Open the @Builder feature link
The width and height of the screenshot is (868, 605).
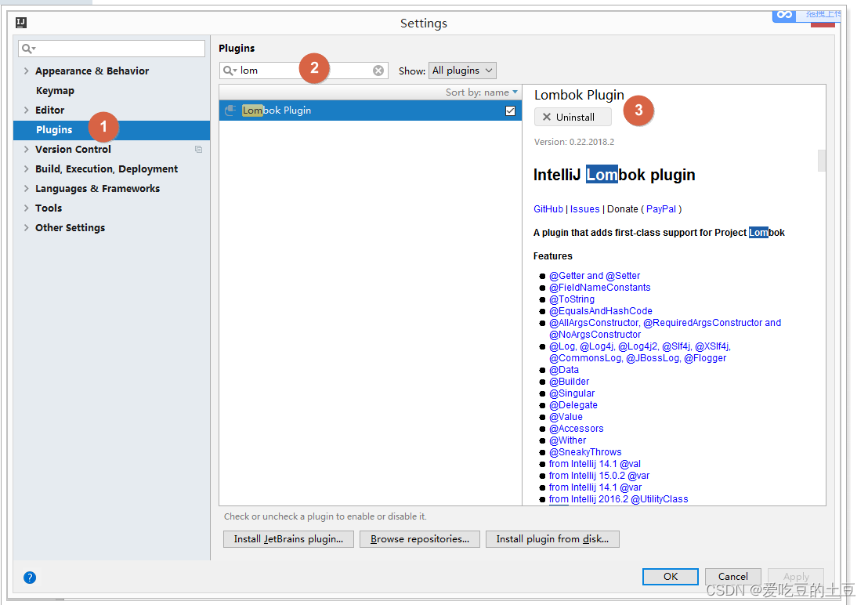click(x=569, y=382)
